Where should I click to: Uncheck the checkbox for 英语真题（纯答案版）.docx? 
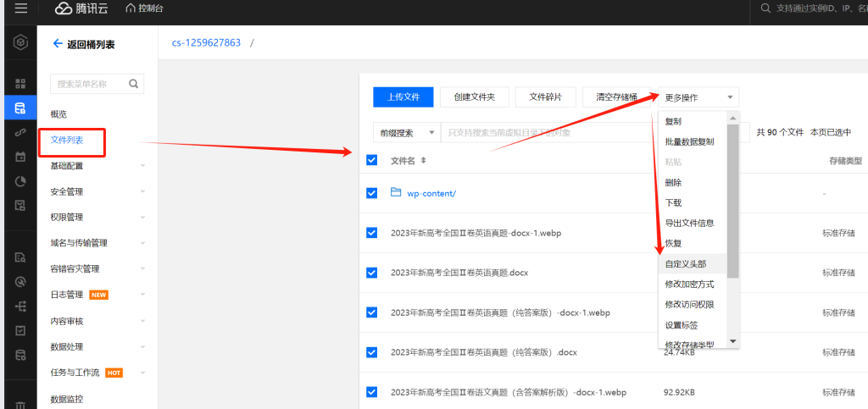click(x=372, y=352)
